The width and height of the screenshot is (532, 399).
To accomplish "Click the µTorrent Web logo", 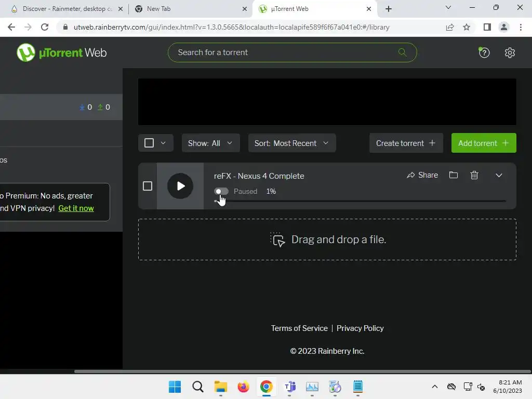I will (61, 52).
